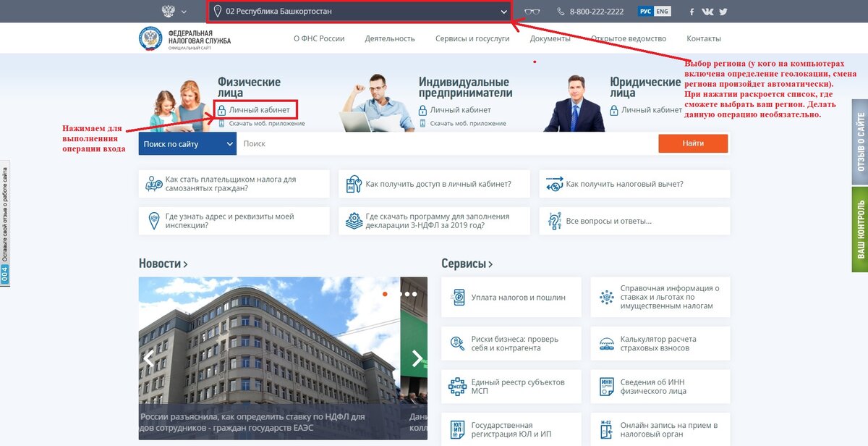
Task: Open the green 'Ваш контроль' side tab
Action: tap(860, 230)
